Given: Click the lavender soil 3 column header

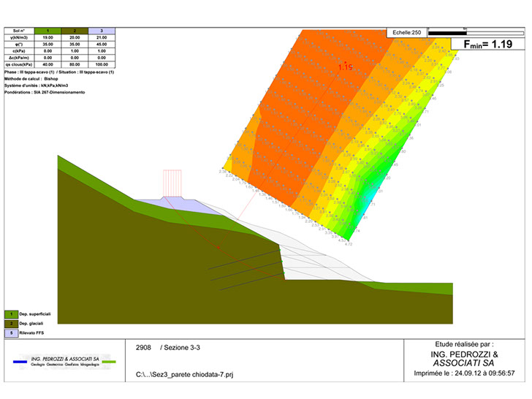Looking at the screenshot, I should [101, 31].
